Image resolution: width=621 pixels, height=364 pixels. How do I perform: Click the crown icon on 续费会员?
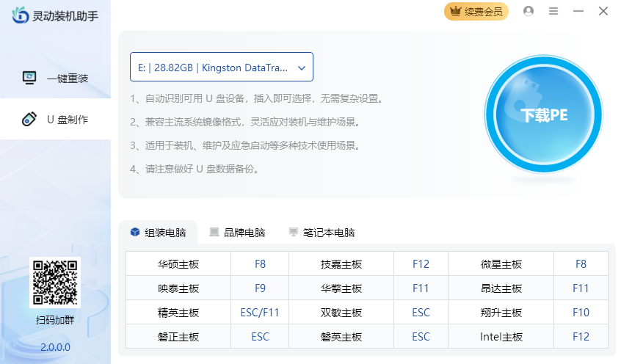[x=455, y=11]
